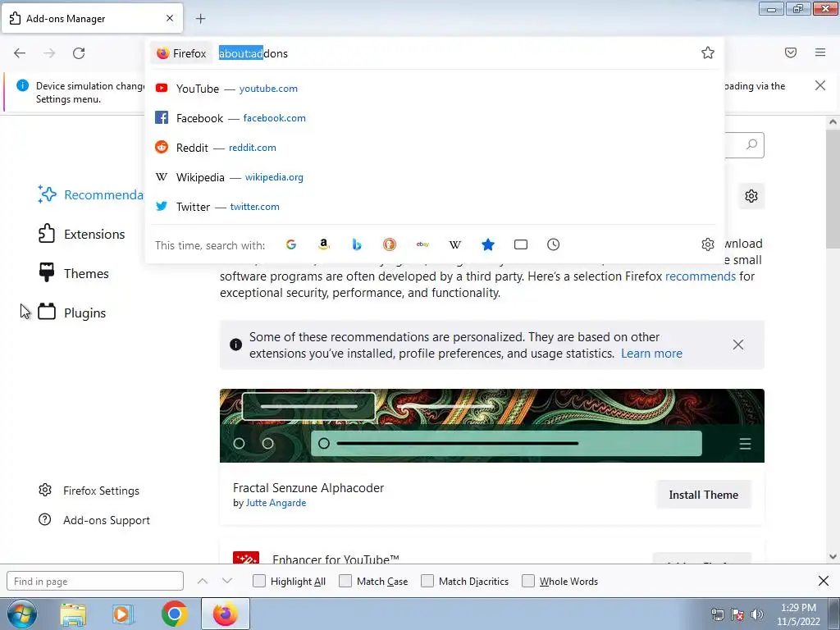
Task: Close the find bar
Action: 824,581
